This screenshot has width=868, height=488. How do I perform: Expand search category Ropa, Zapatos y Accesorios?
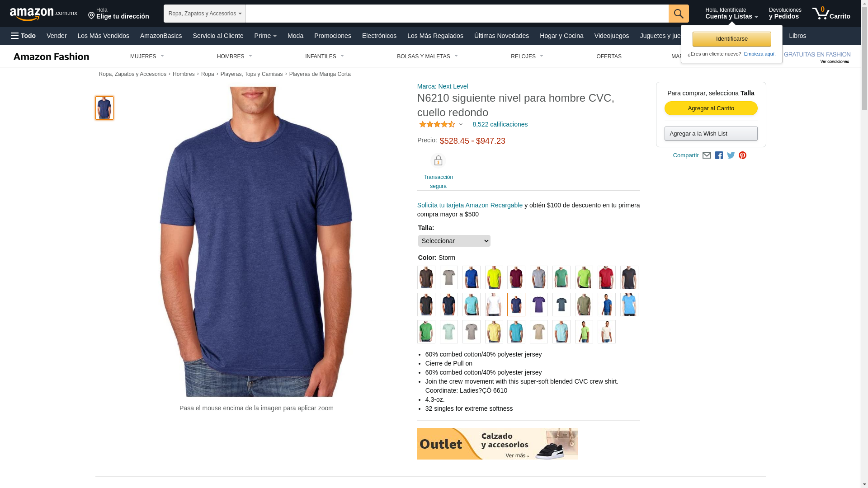pos(205,14)
